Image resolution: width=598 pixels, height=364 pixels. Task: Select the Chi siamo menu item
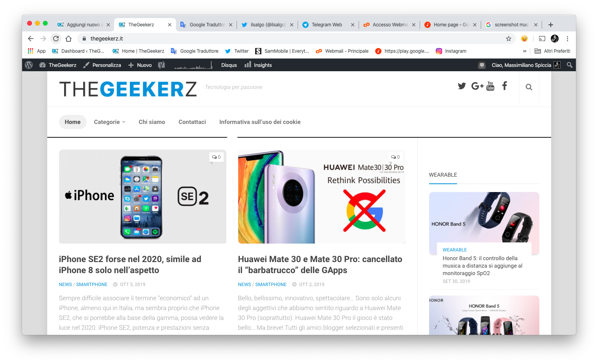152,122
